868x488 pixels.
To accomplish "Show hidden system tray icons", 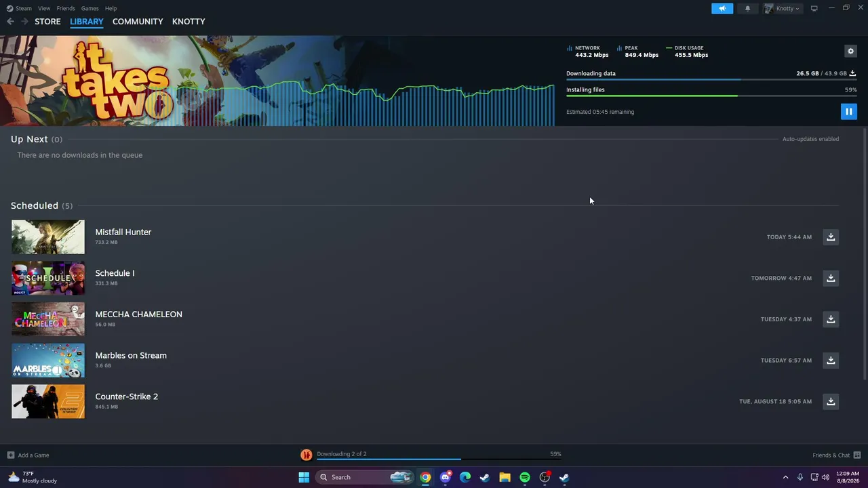I will tap(785, 477).
